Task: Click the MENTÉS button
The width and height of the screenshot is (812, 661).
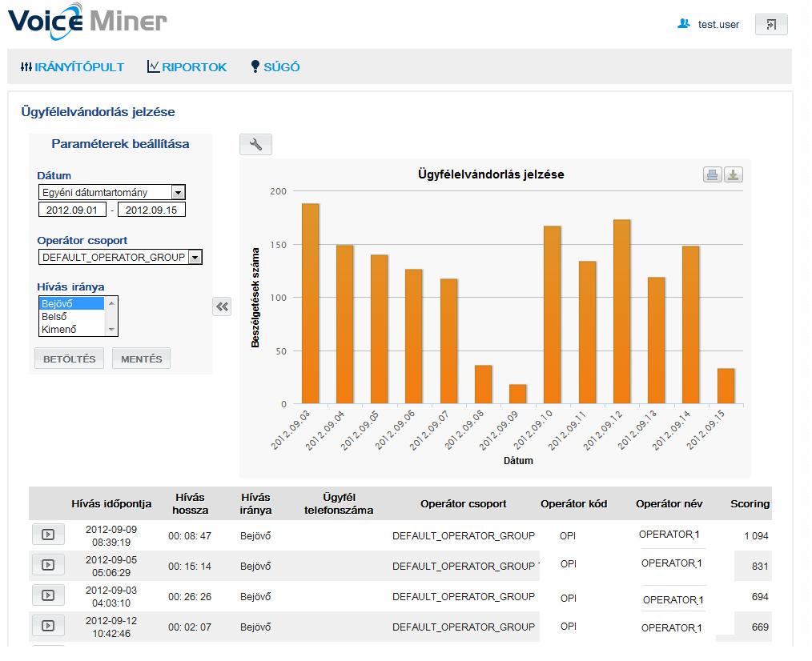Action: [142, 359]
